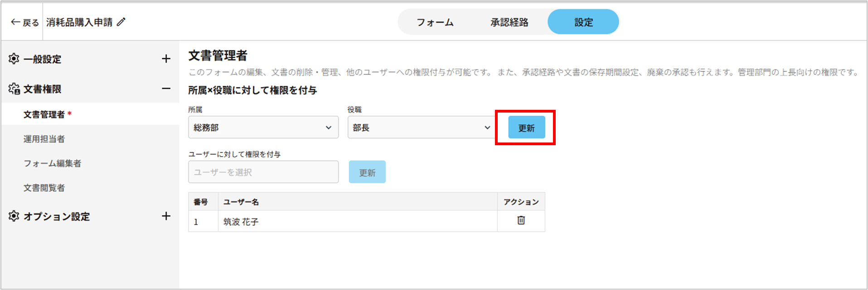Click the gear icon next to オプション設定
Viewport: 868px width, 290px height.
pyautogui.click(x=14, y=216)
